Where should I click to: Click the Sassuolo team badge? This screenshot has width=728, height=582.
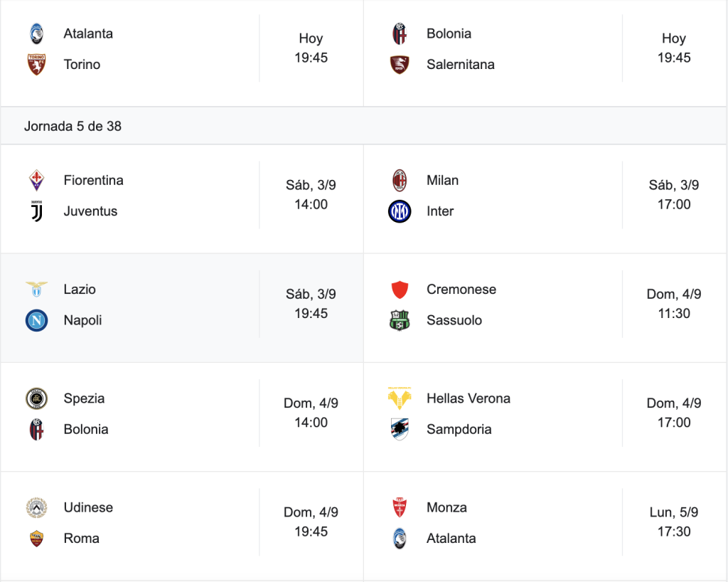pyautogui.click(x=400, y=320)
